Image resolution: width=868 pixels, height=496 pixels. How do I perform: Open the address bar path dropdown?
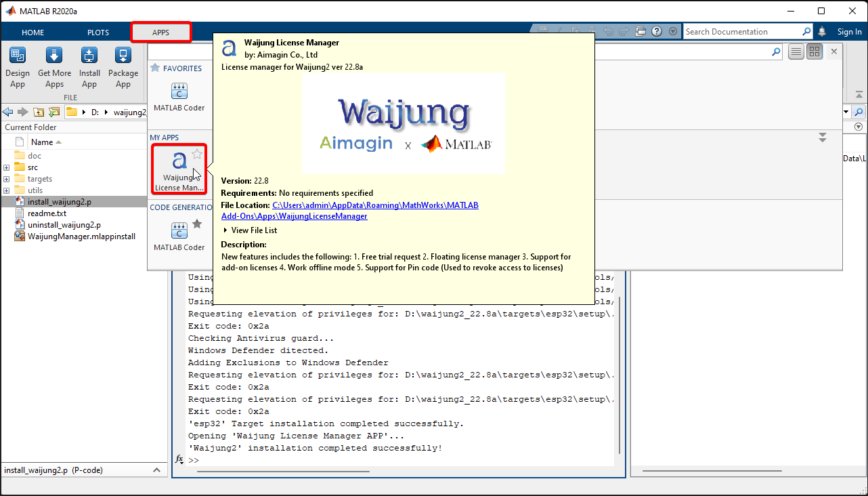(x=846, y=112)
